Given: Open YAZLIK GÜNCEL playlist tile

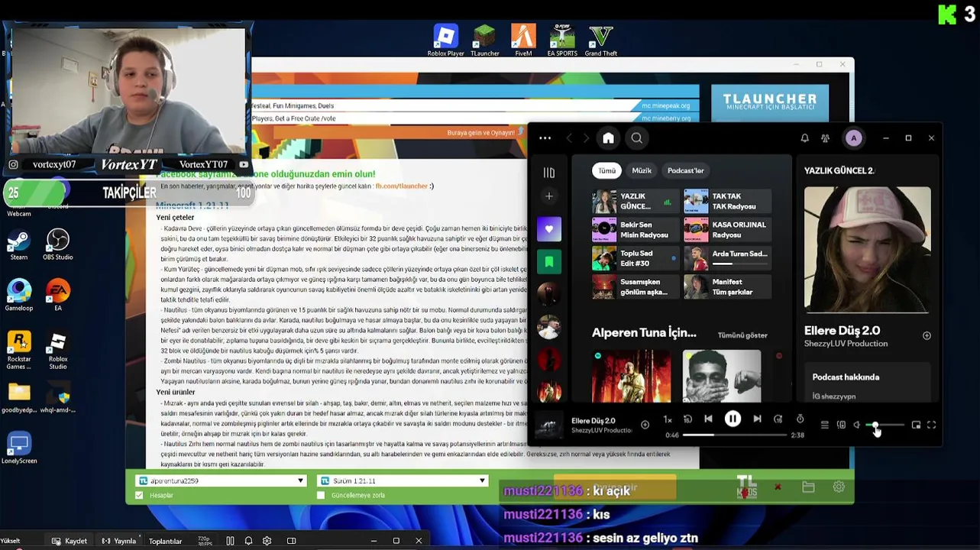Looking at the screenshot, I should (636, 202).
